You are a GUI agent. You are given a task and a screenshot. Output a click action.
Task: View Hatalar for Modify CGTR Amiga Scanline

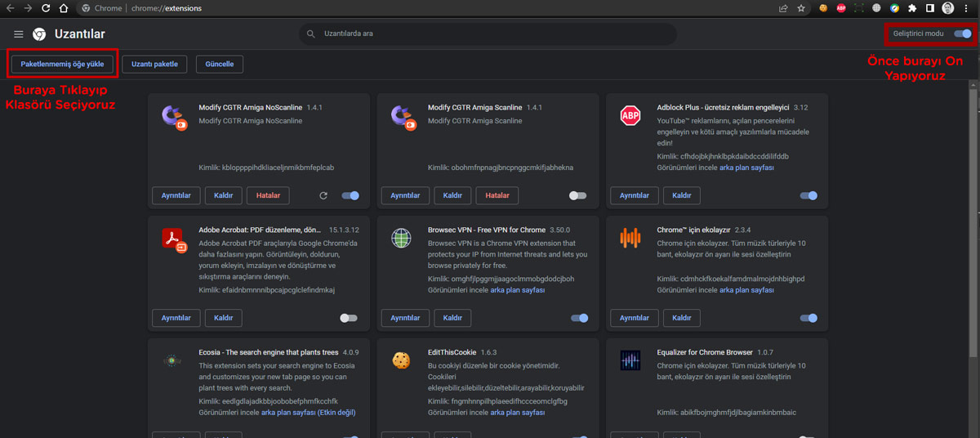click(497, 195)
